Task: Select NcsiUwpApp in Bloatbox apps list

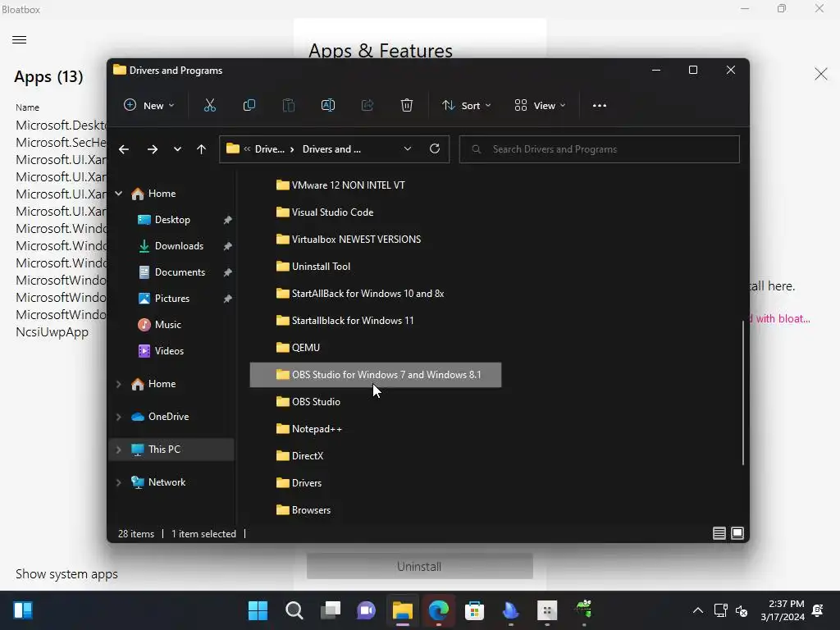Action: pos(52,332)
